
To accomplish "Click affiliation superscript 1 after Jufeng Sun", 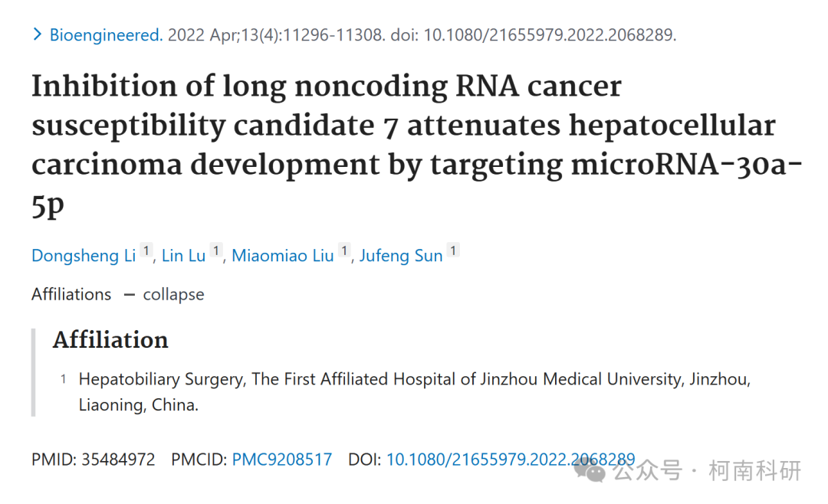I will tap(453, 250).
